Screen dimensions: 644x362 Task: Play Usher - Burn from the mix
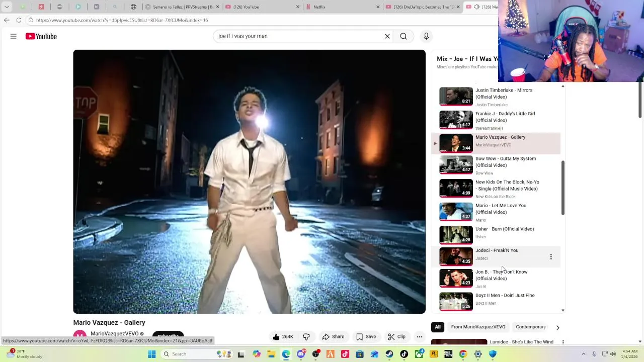tap(496, 235)
